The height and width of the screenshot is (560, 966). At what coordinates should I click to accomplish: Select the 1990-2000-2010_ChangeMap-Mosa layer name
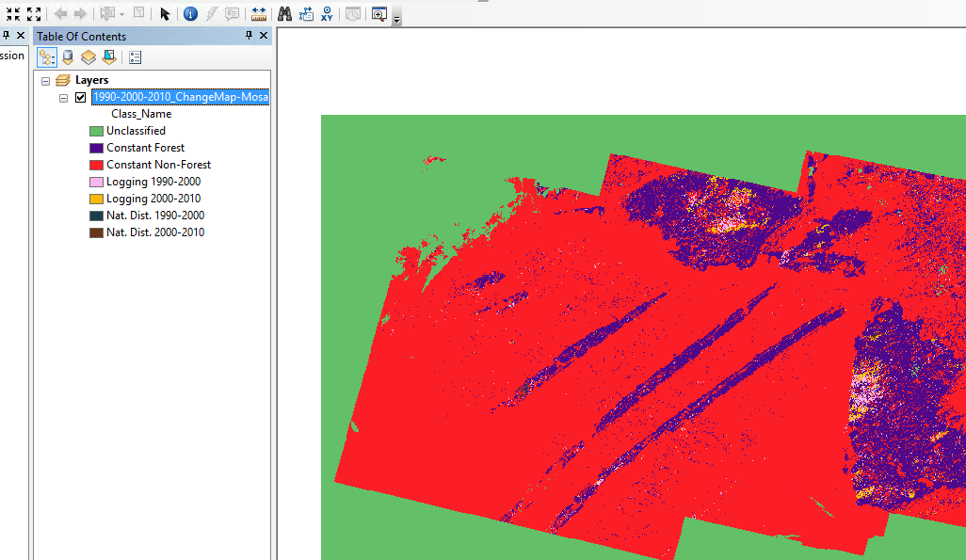(180, 98)
